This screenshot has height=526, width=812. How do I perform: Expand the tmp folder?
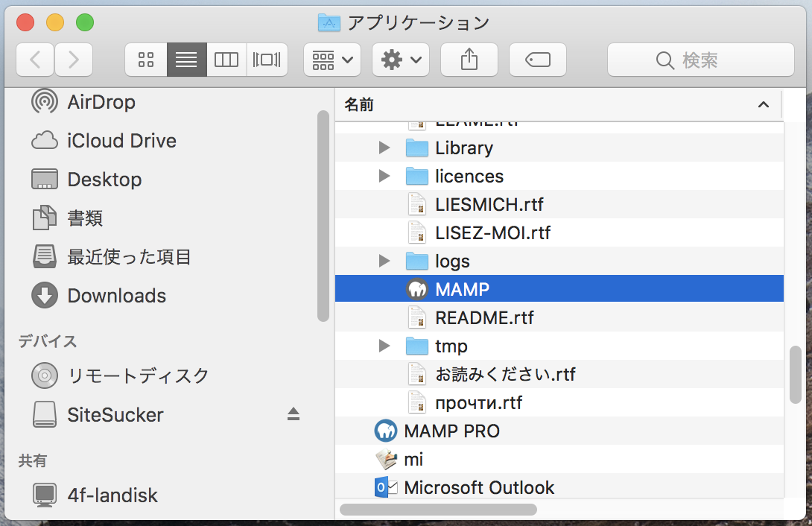coord(384,346)
